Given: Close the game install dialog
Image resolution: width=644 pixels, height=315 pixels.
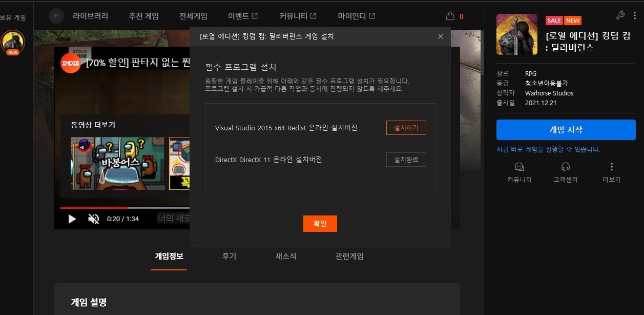Looking at the screenshot, I should pos(440,36).
